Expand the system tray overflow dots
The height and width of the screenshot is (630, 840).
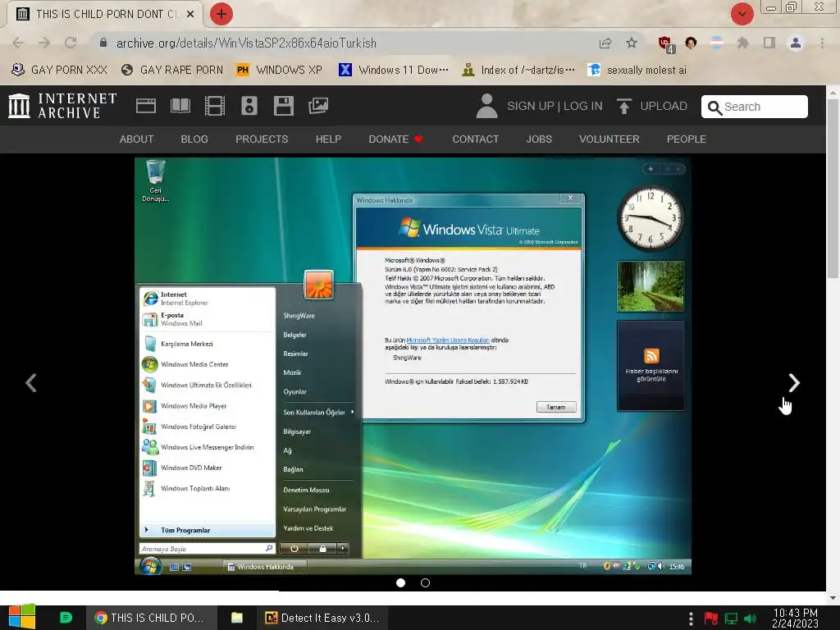click(691, 619)
